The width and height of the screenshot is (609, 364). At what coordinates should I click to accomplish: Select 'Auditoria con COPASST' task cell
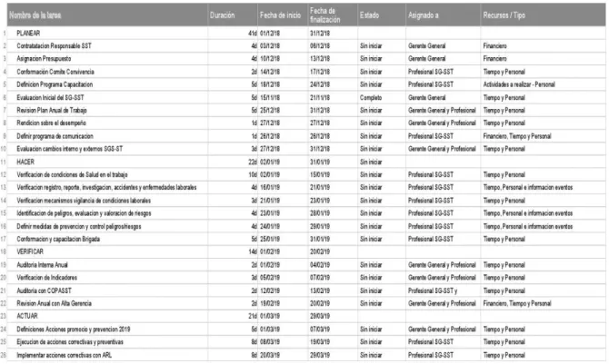[44, 290]
